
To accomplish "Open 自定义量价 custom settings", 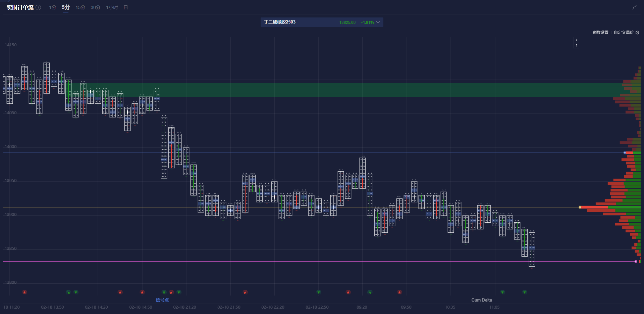I will click(x=624, y=33).
